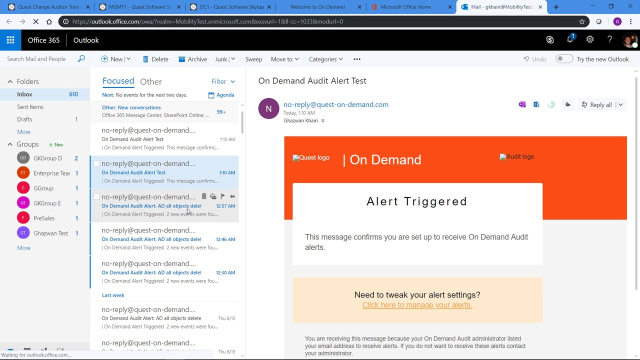640x360 pixels.
Task: Open the Office 365 app launcher grid
Action: click(11, 40)
